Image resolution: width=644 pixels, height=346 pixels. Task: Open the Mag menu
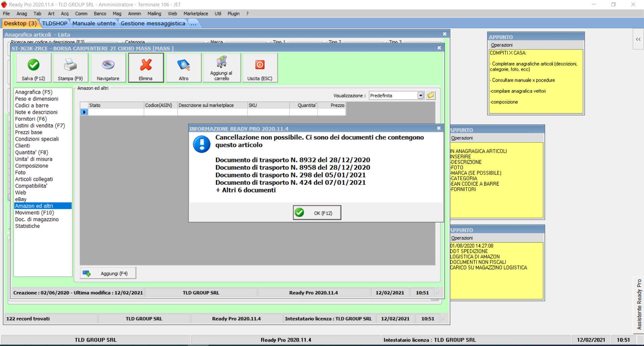[x=117, y=14]
